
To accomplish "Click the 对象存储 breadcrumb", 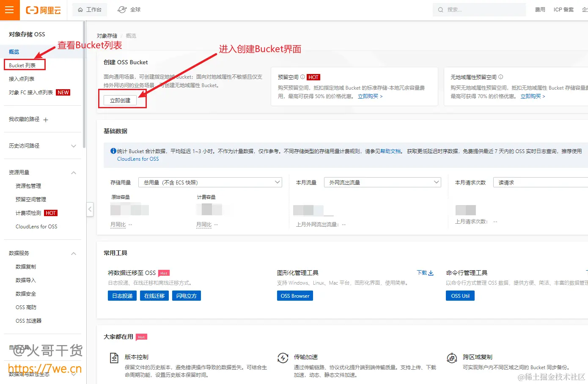I will point(107,36).
